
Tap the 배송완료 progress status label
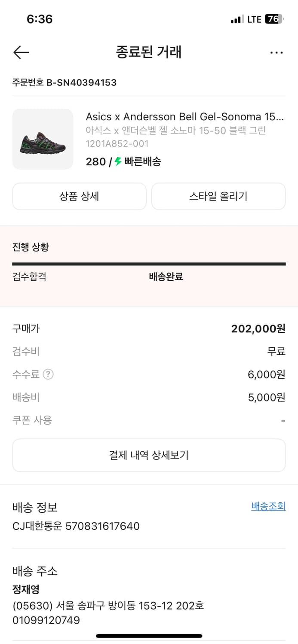coord(166,276)
